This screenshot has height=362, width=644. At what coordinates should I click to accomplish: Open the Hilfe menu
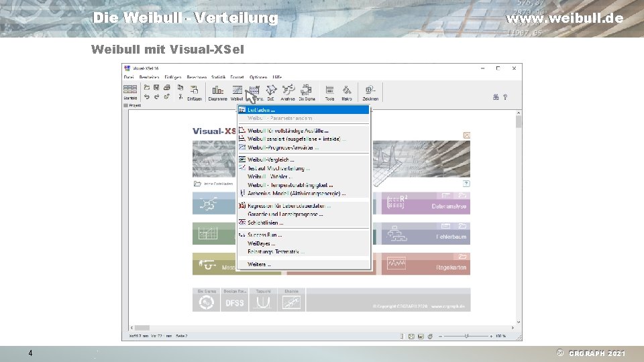(x=277, y=76)
